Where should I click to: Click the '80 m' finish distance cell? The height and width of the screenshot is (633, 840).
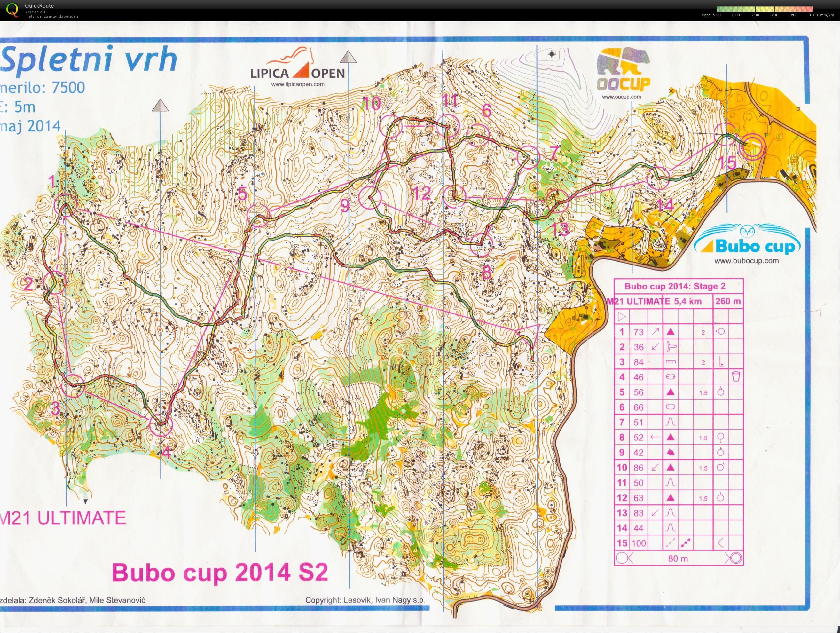tap(678, 558)
